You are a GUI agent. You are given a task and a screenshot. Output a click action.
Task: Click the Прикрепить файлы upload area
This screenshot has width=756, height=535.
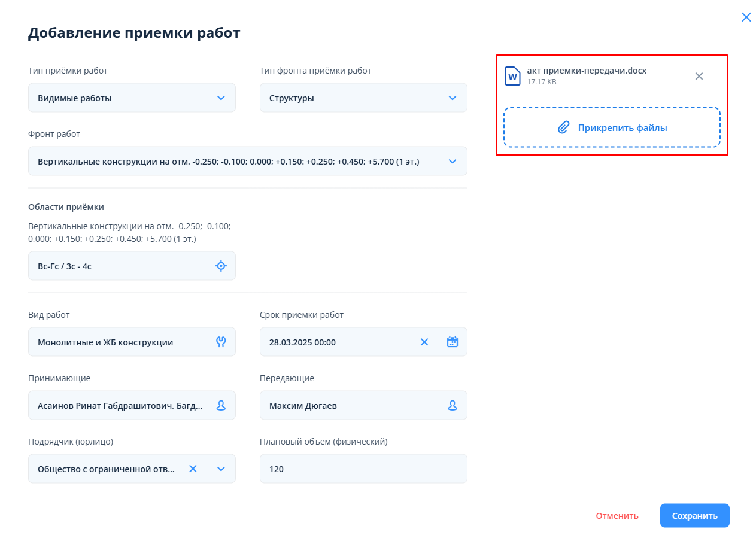click(611, 127)
